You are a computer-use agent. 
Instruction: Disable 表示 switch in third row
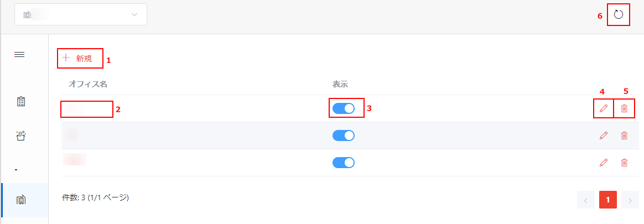click(x=344, y=163)
